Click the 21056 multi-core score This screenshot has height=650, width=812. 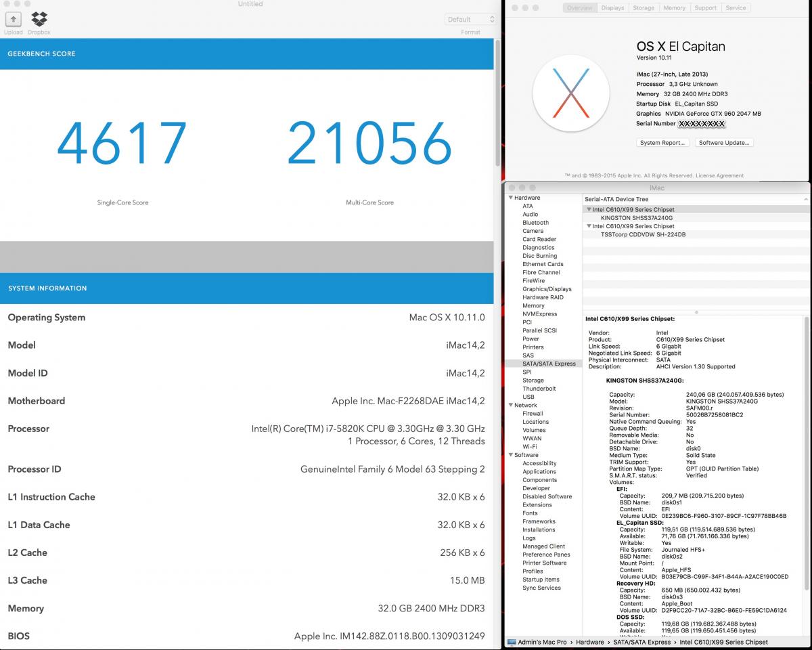tap(369, 145)
